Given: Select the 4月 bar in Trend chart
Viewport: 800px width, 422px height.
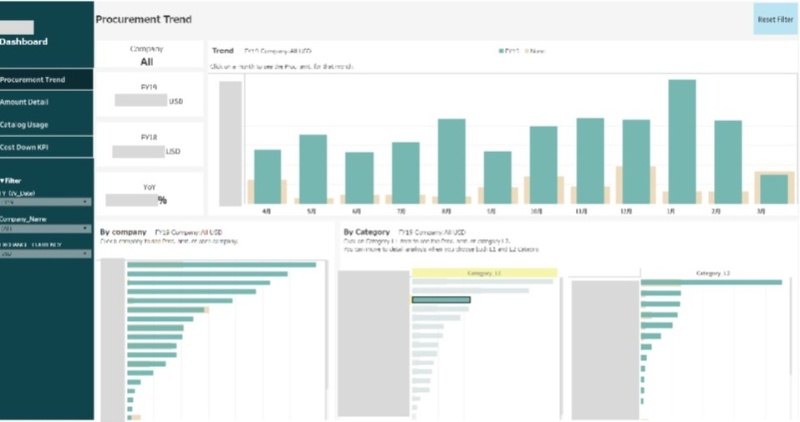Looking at the screenshot, I should [x=267, y=176].
